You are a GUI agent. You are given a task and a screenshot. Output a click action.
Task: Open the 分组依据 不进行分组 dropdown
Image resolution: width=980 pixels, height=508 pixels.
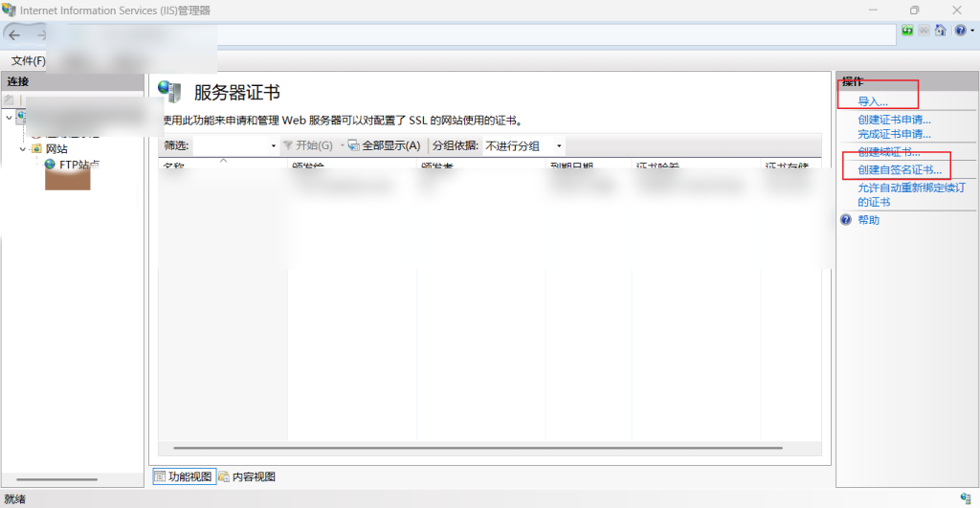coord(523,145)
